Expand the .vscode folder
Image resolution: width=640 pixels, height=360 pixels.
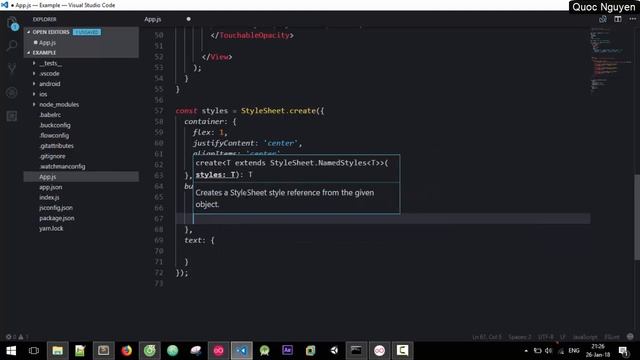click(x=49, y=73)
